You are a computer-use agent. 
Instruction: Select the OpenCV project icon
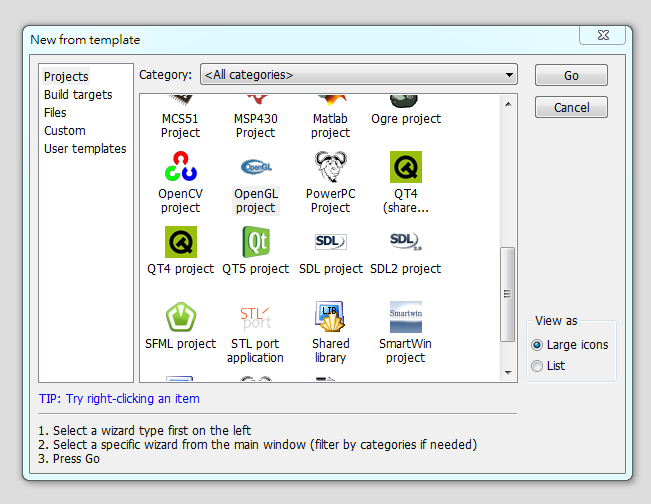(x=181, y=166)
